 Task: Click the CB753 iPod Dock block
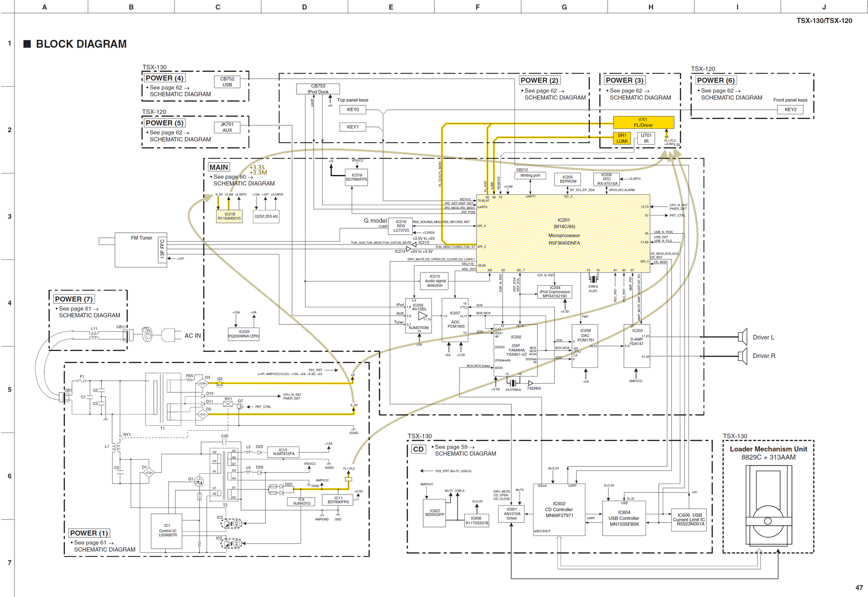coord(318,89)
